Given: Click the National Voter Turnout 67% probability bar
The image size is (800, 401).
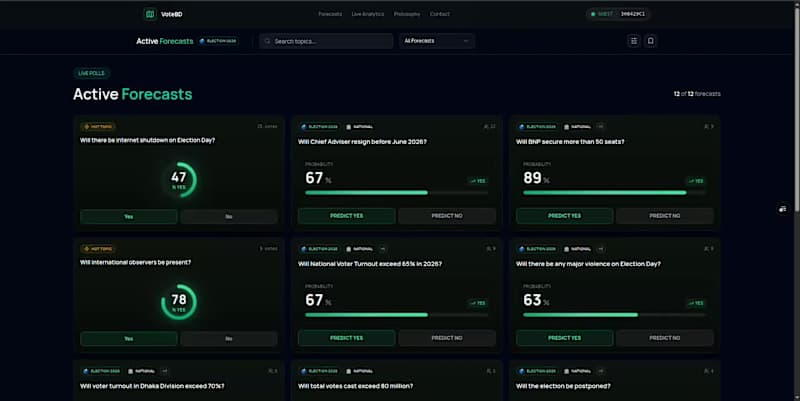Looking at the screenshot, I should coord(396,315).
